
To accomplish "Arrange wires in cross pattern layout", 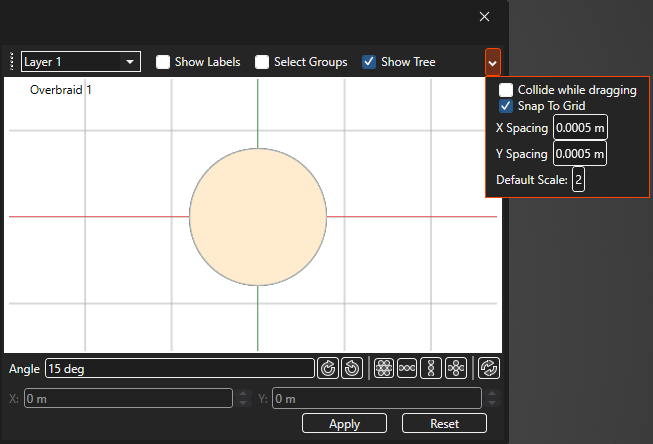I will pos(456,368).
